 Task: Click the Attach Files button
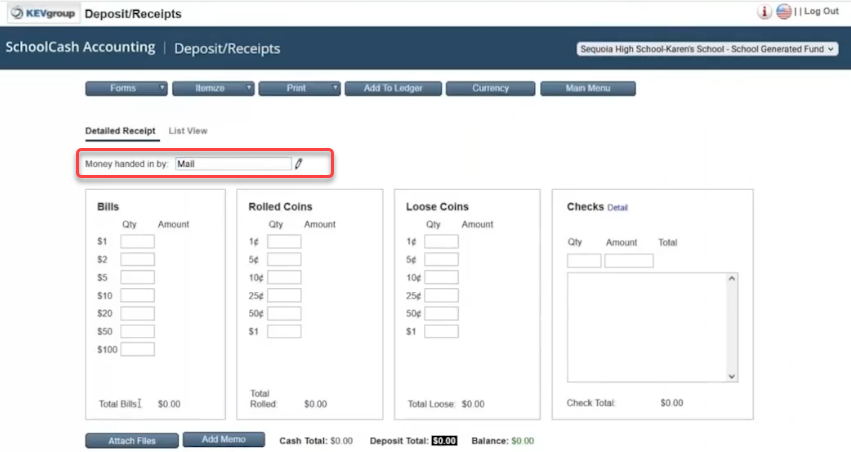coord(132,441)
